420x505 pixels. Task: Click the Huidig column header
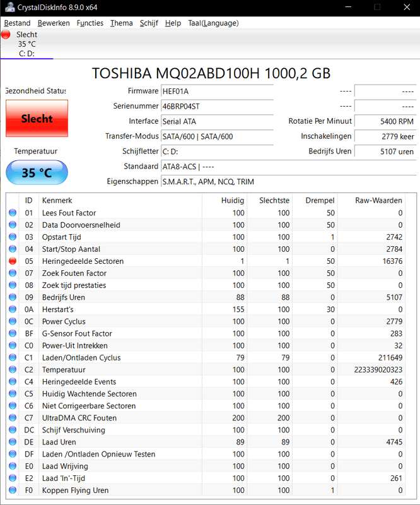(x=225, y=200)
